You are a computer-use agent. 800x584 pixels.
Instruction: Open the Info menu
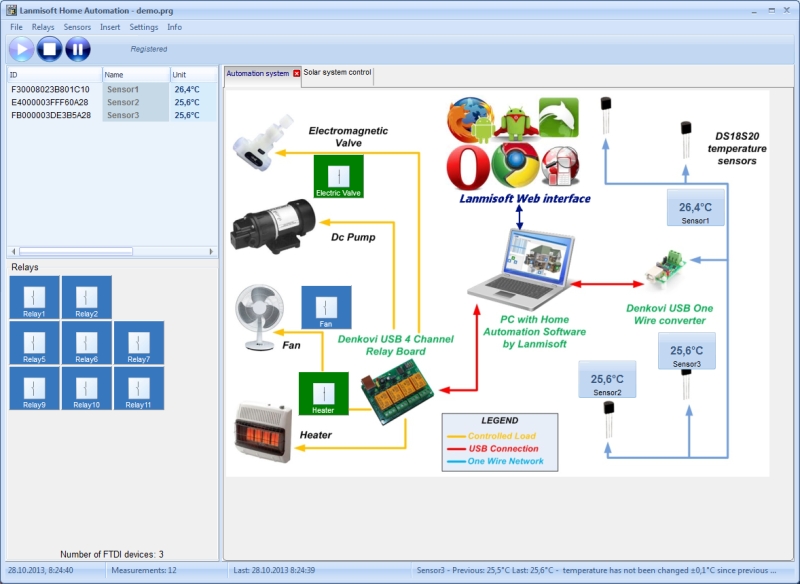click(174, 27)
